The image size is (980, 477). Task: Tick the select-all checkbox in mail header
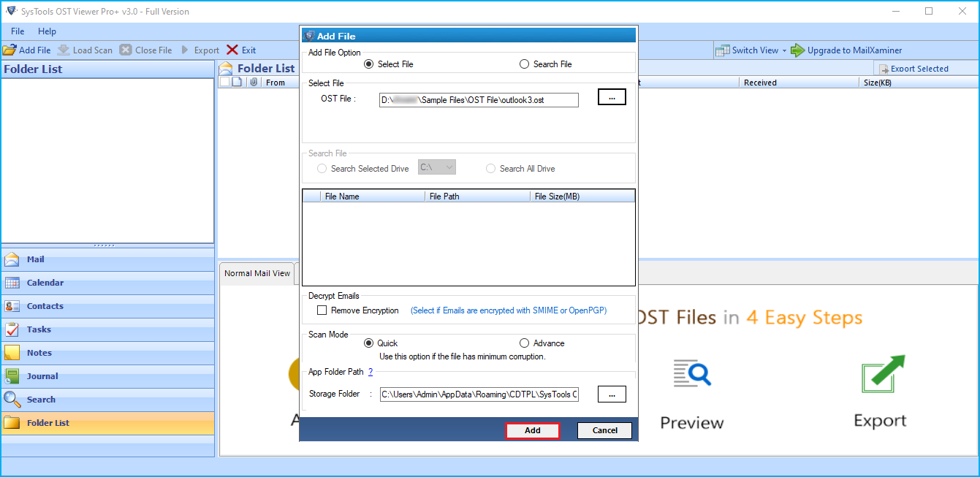pos(225,83)
